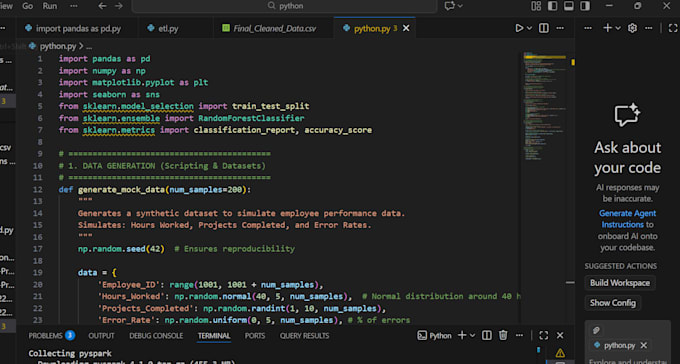Screen dimensions: 680x364
Task: Run the Python file with the play icon
Action: tap(519, 28)
